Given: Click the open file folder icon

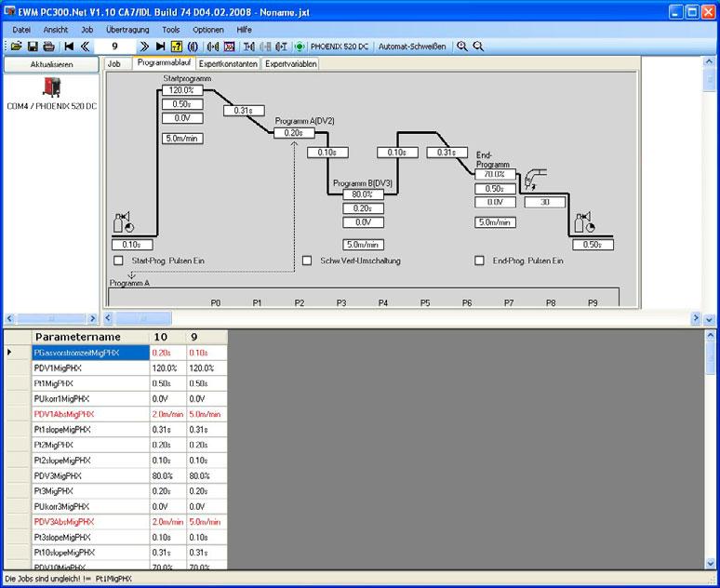Looking at the screenshot, I should [16, 47].
